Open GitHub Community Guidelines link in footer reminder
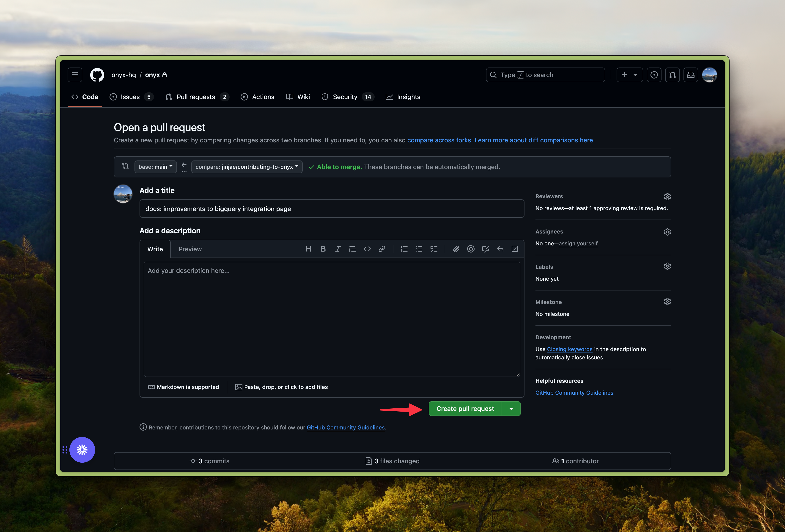 click(346, 427)
